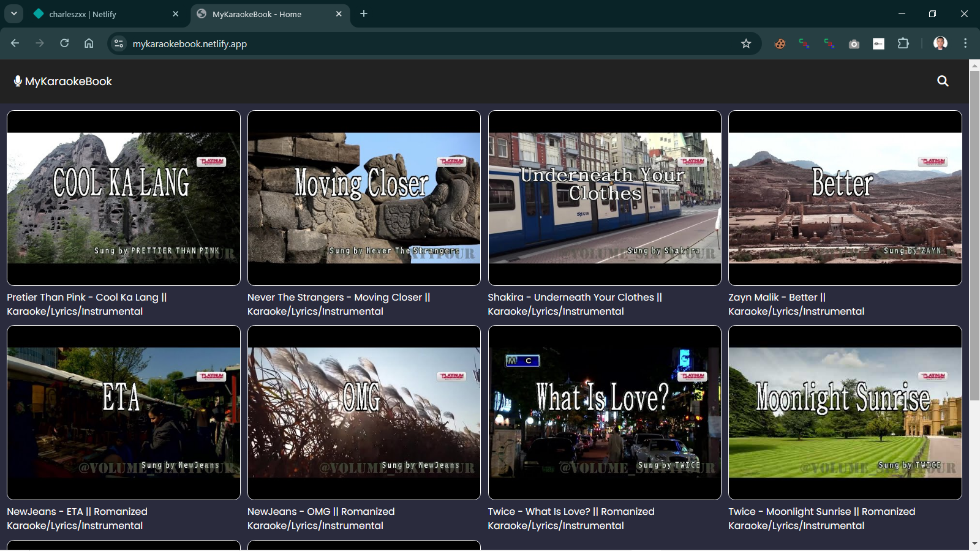Bookmark this page with the star icon

point(746,43)
